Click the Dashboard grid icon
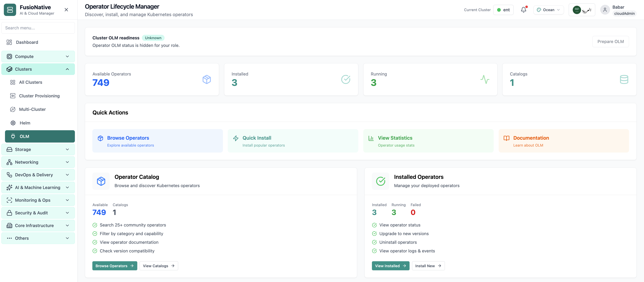This screenshot has width=644, height=282. (x=9, y=42)
